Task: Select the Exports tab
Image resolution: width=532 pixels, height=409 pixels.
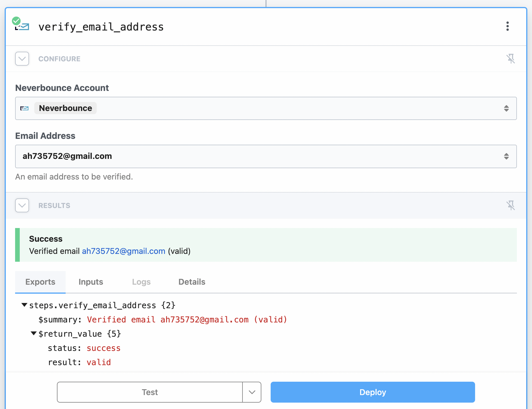Action: click(40, 282)
